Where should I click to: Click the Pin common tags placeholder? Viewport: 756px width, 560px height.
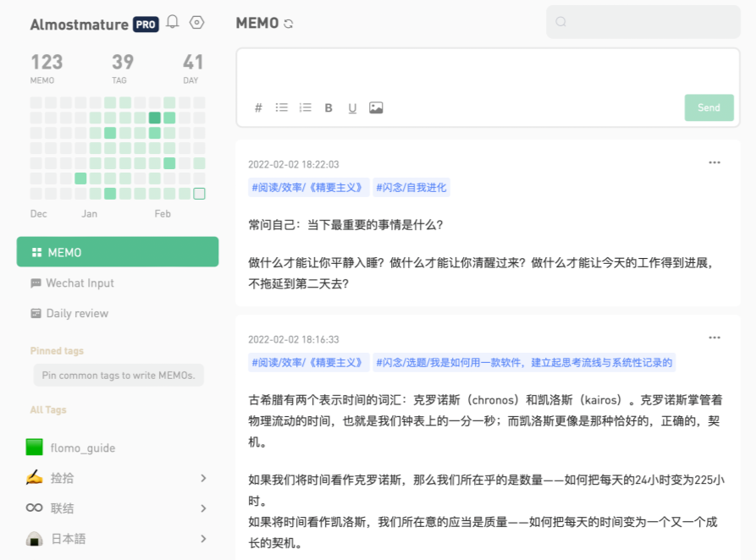(119, 375)
